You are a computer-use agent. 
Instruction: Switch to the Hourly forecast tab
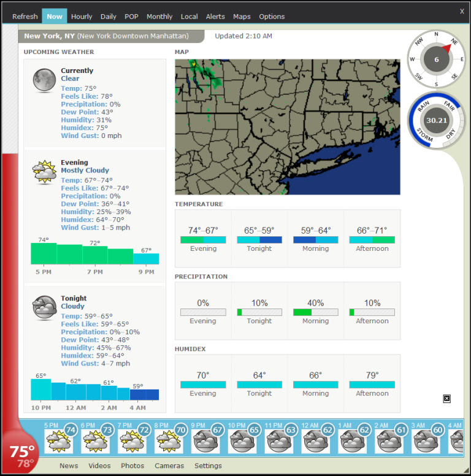pos(82,17)
